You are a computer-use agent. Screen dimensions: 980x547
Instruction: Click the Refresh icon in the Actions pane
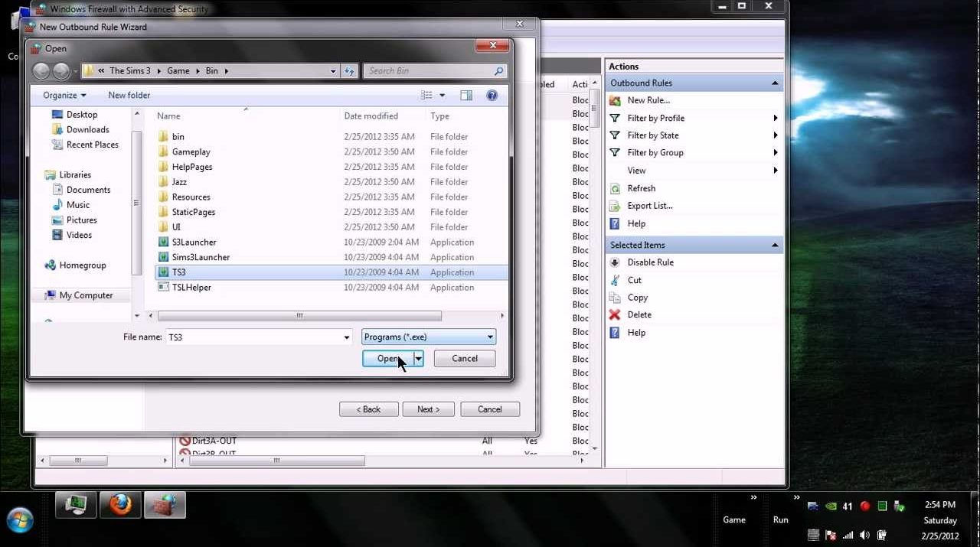point(615,189)
